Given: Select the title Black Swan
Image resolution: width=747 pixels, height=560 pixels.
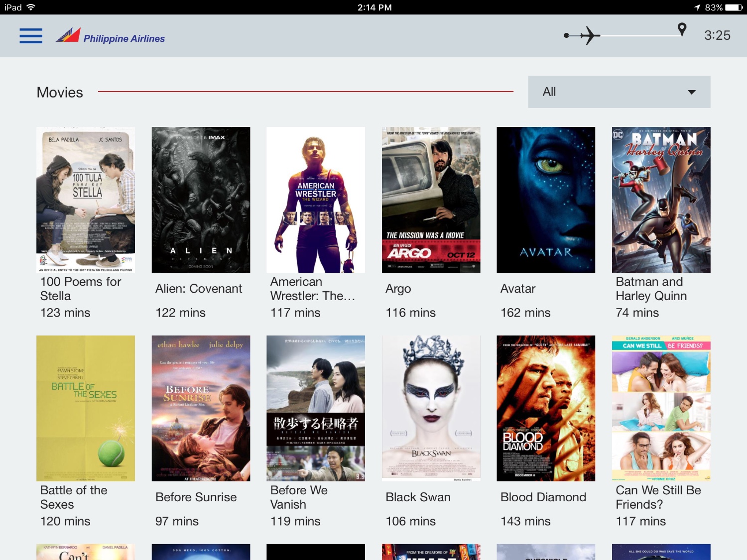Looking at the screenshot, I should click(x=418, y=497).
